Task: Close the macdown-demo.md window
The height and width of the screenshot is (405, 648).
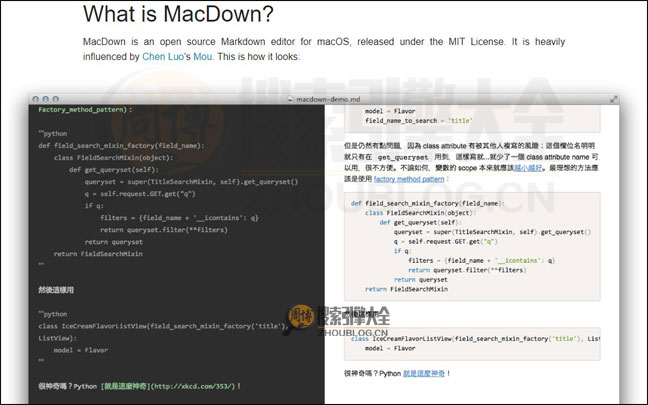Action: pos(36,99)
